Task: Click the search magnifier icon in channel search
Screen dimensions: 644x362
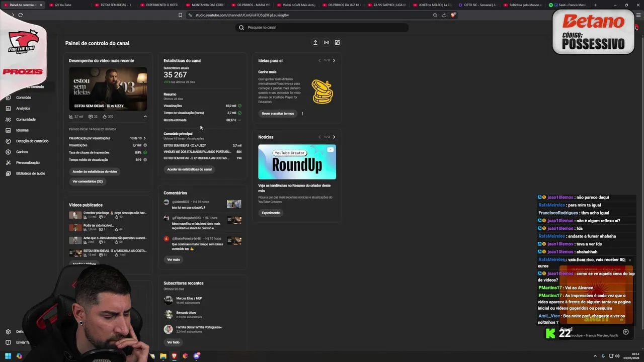Action: [x=242, y=28]
